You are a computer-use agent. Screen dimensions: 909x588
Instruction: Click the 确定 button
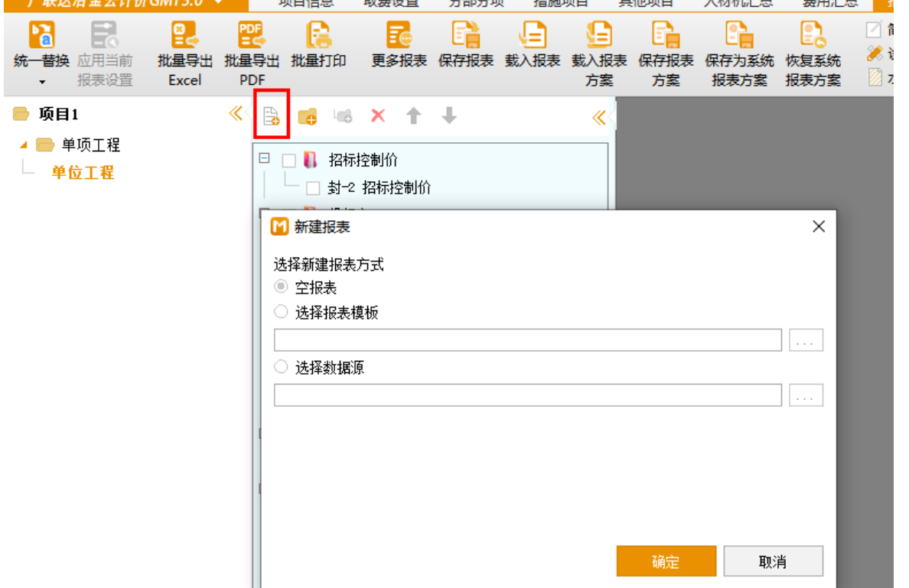click(666, 561)
